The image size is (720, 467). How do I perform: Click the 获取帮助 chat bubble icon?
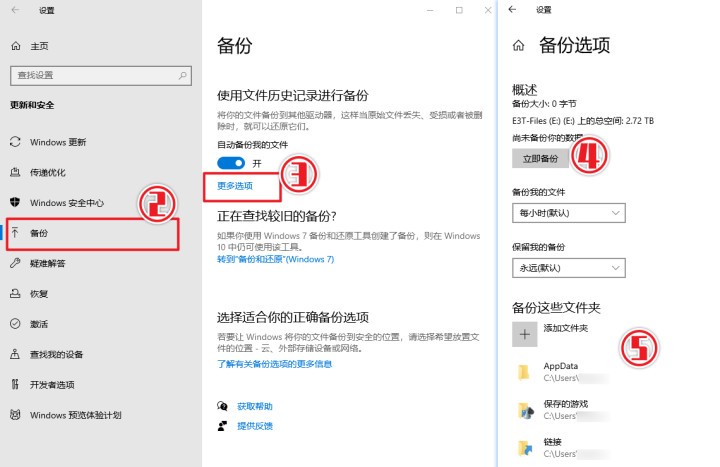[x=222, y=406]
